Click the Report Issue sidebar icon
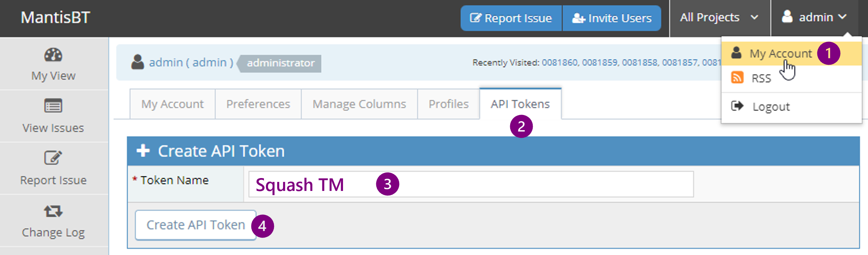 [x=53, y=158]
